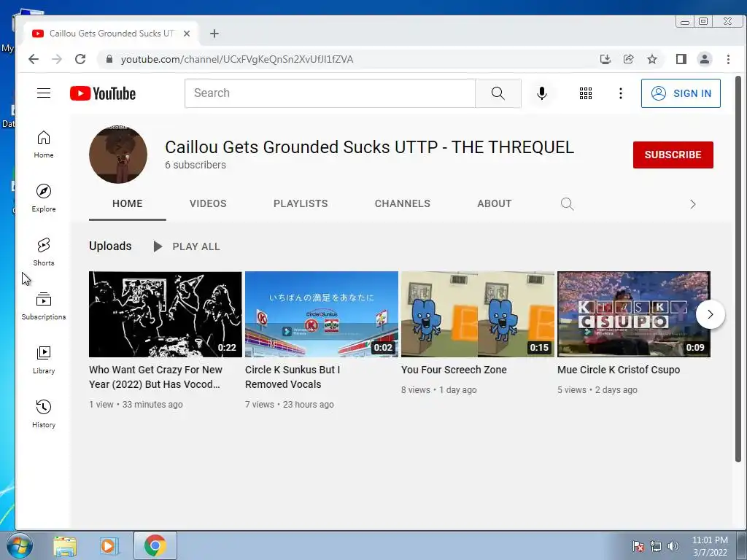The height and width of the screenshot is (560, 747).
Task: Click the Klasky Csupo style thumbnail
Action: coord(634,314)
